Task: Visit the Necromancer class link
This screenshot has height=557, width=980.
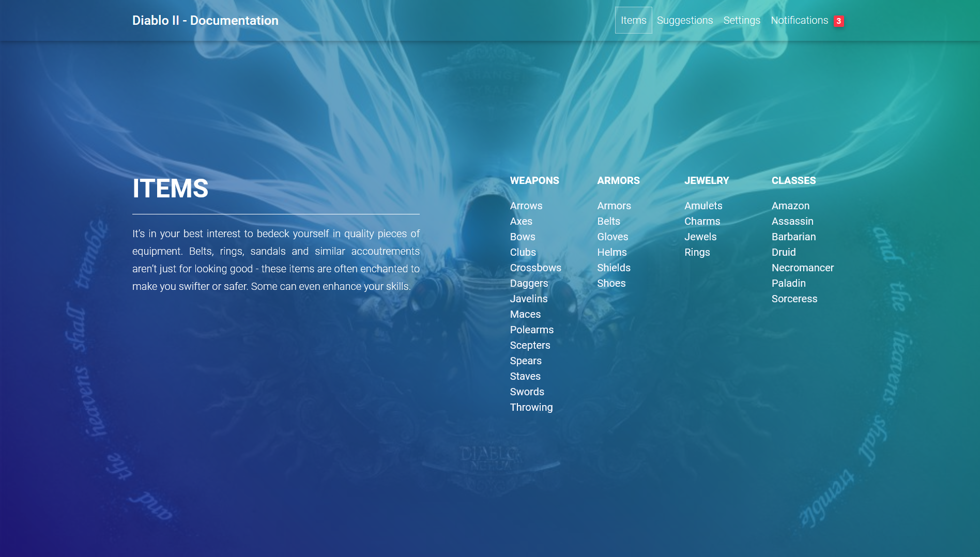Action: click(x=803, y=268)
